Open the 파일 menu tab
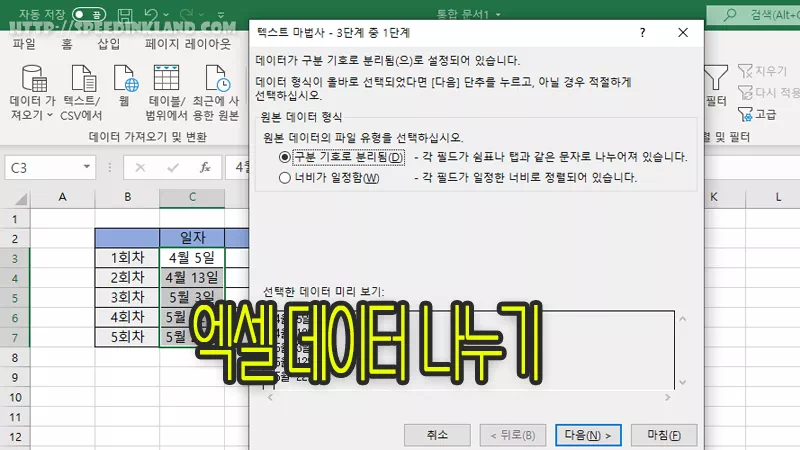This screenshot has height=450, width=800. point(24,44)
